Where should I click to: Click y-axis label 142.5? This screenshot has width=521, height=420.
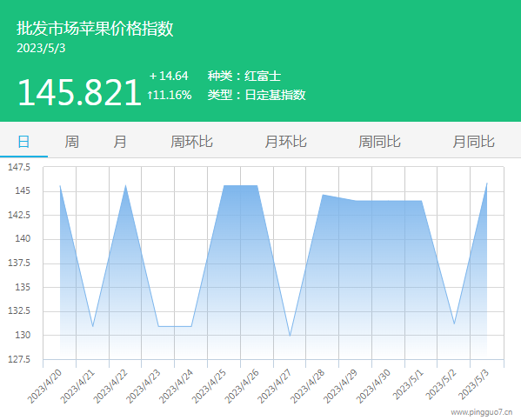[19, 215]
